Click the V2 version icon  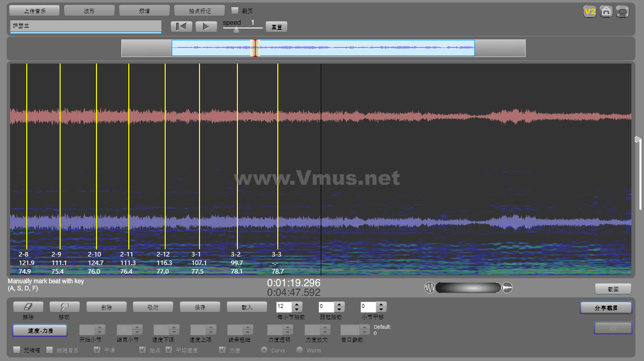[x=589, y=12]
